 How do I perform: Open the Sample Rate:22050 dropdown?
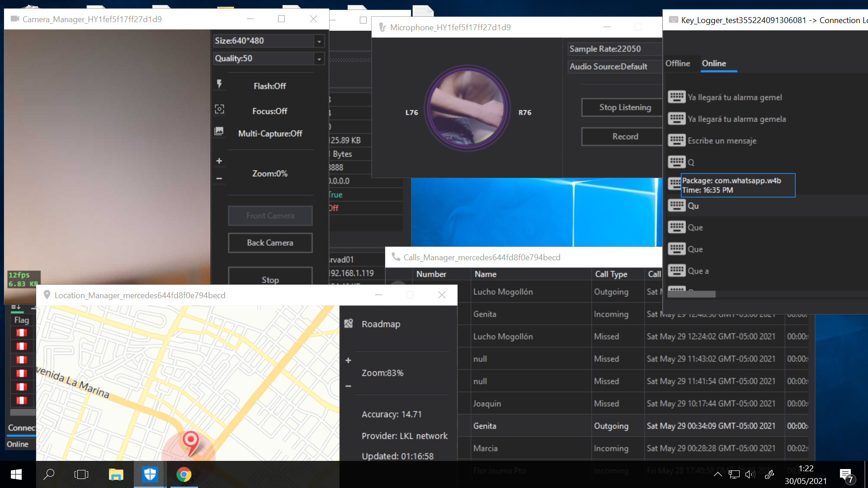[615, 49]
